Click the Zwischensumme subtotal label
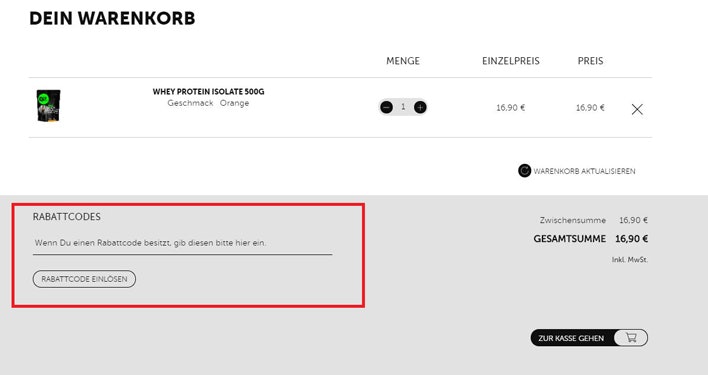Screen dimensions: 708x375 coord(573,220)
